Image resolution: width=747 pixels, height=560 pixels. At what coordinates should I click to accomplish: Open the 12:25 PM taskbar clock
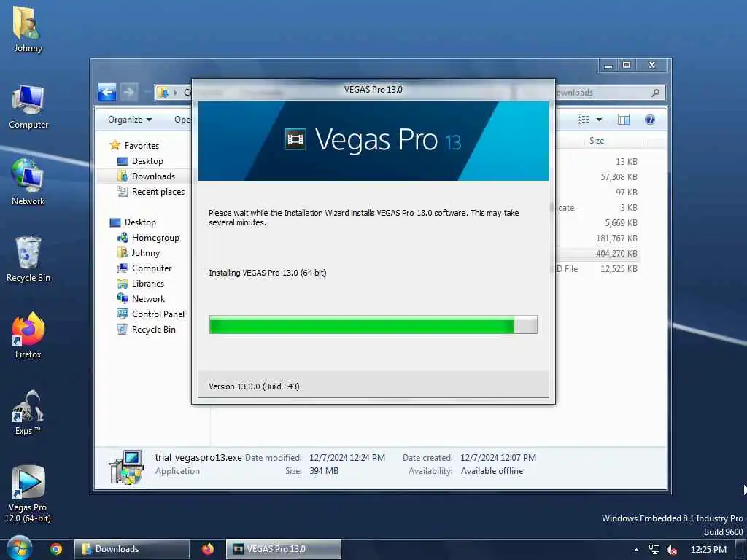pos(708,550)
